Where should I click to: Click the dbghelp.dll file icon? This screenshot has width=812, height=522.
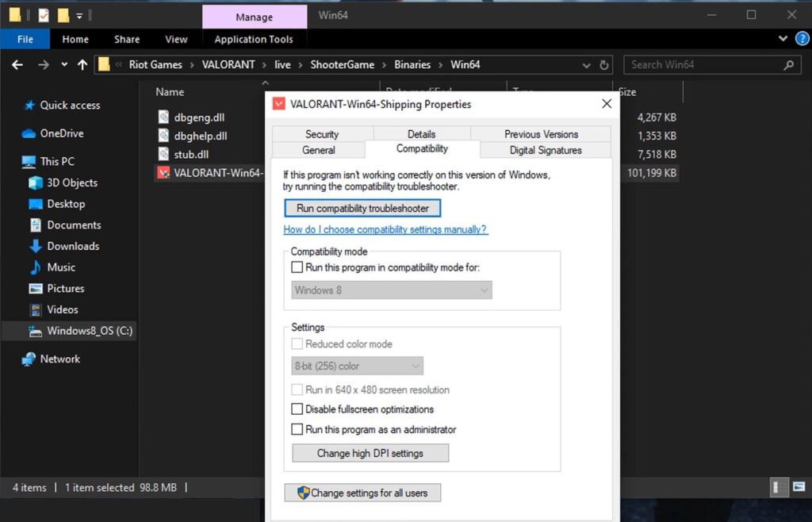pyautogui.click(x=163, y=136)
